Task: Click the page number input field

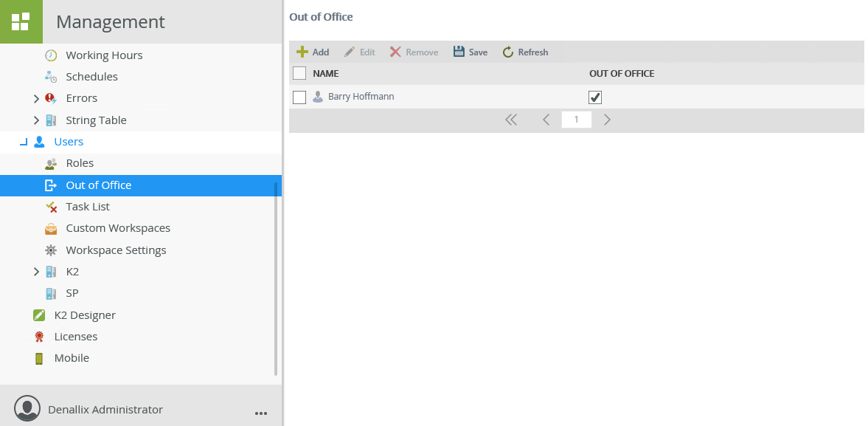Action: click(x=576, y=120)
